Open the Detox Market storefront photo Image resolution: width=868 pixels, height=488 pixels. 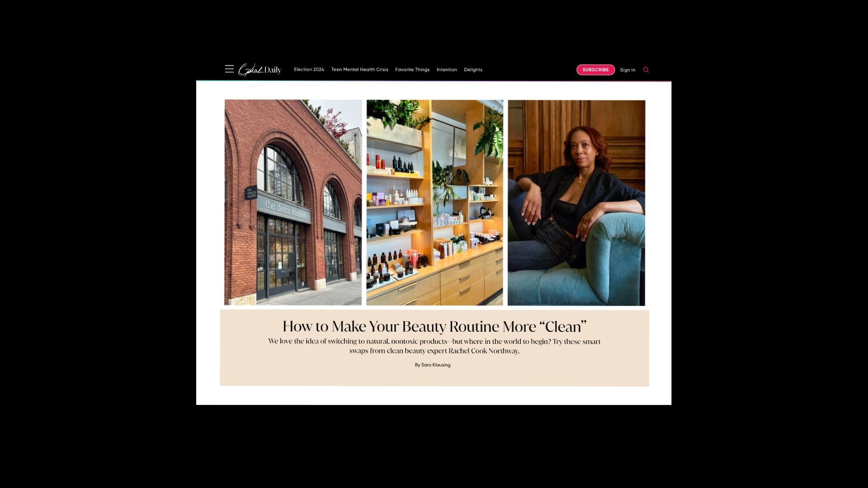point(293,202)
